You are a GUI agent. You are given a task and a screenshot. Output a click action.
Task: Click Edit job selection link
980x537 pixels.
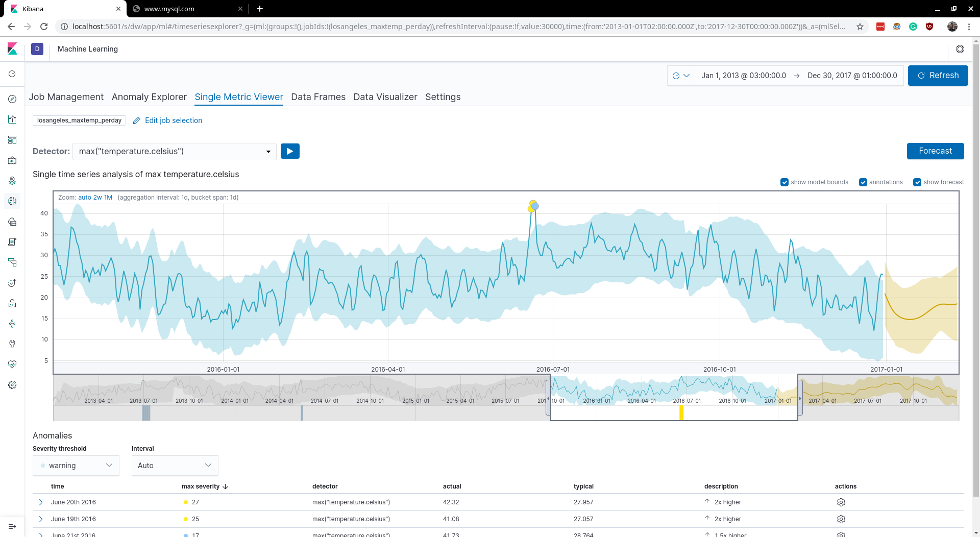(x=167, y=120)
